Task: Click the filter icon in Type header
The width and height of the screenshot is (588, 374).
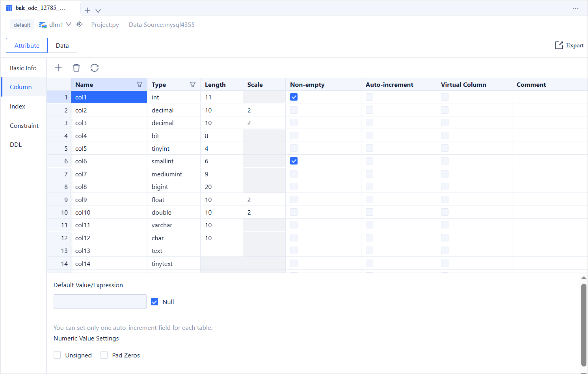Action: (193, 84)
